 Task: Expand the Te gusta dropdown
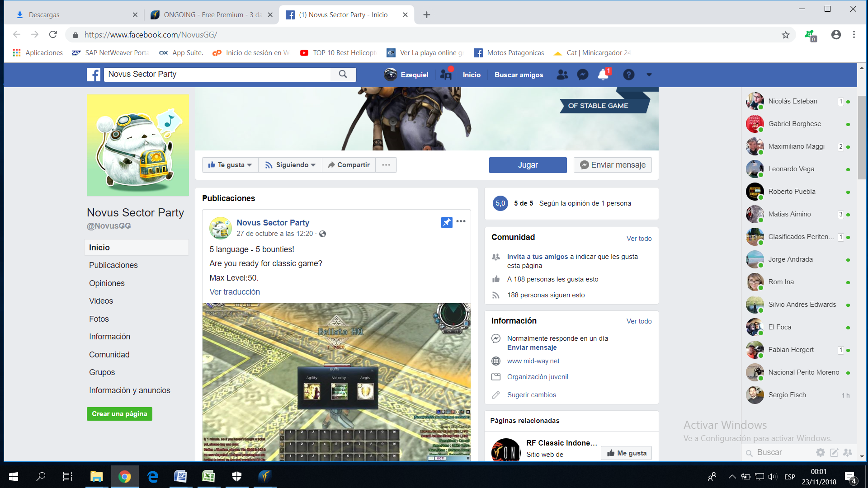point(230,165)
